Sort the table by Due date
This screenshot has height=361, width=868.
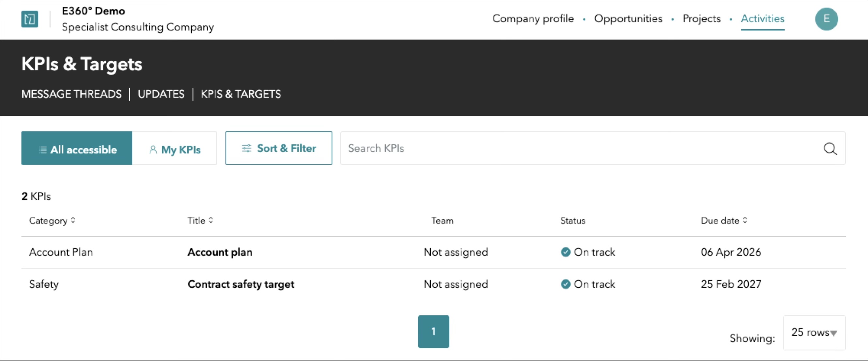coord(724,220)
